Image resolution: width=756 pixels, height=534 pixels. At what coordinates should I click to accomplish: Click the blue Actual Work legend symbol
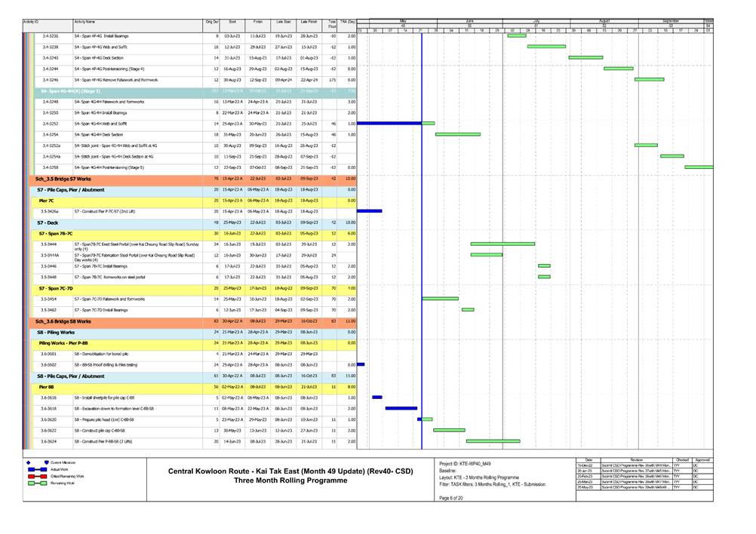click(x=36, y=469)
